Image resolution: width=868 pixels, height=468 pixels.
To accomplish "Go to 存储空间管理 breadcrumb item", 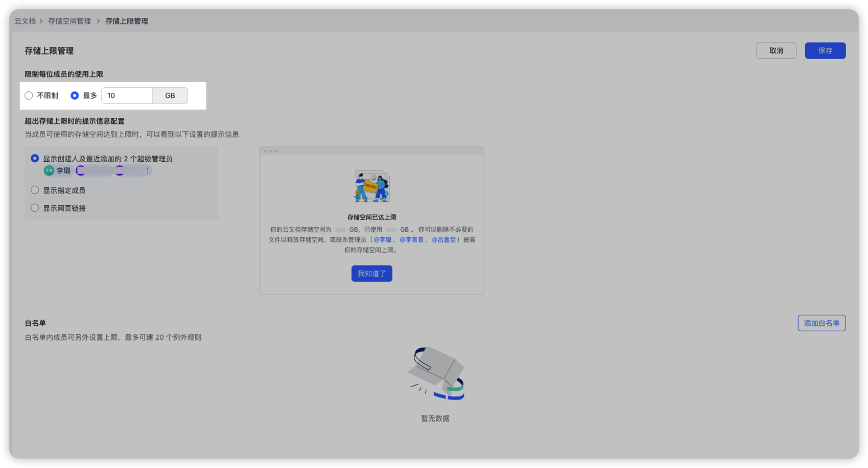I will point(69,21).
